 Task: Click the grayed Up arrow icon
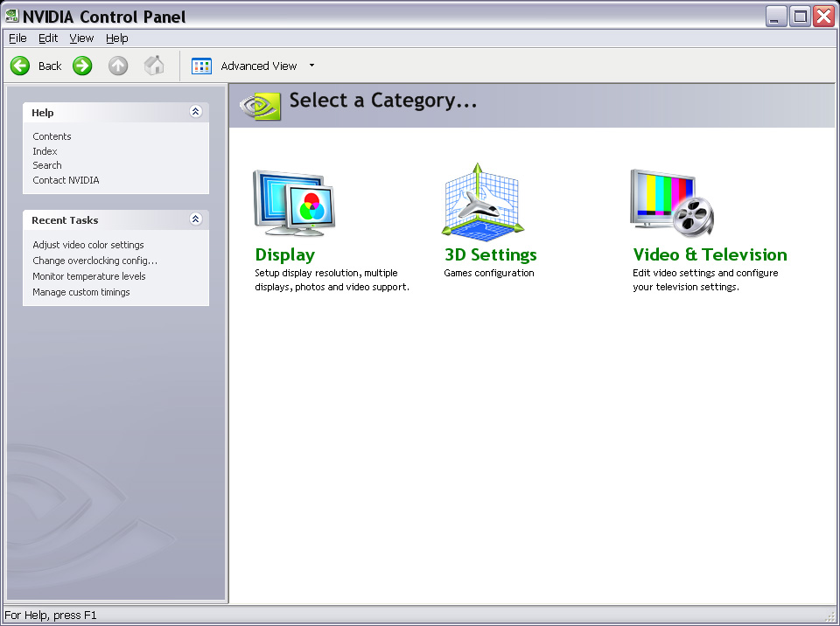coord(118,66)
